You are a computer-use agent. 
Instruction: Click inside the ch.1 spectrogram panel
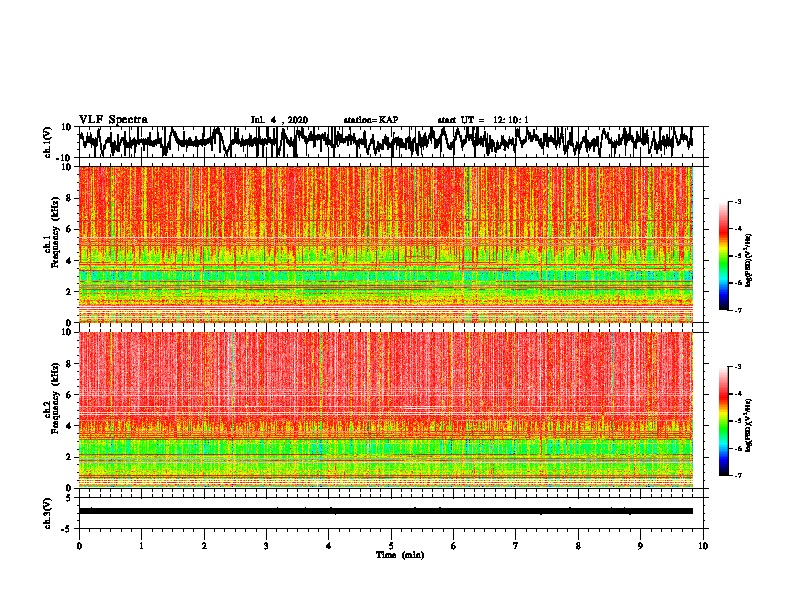coord(386,244)
